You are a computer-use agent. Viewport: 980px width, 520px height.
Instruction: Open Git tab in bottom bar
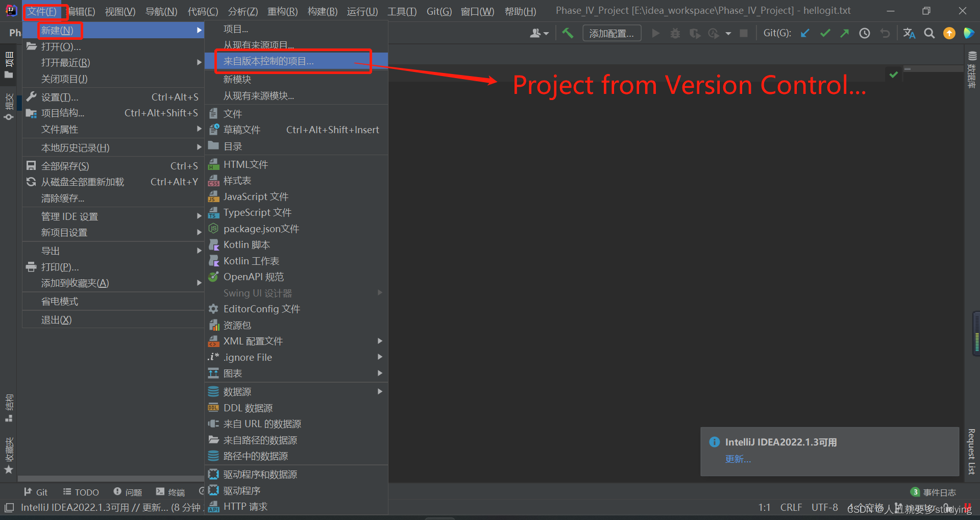[x=36, y=492]
